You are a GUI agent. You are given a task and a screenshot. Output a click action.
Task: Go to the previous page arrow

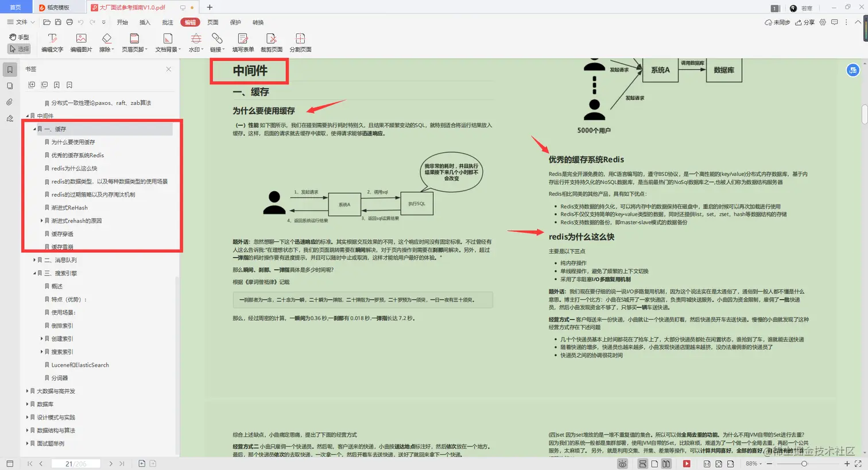pos(41,464)
